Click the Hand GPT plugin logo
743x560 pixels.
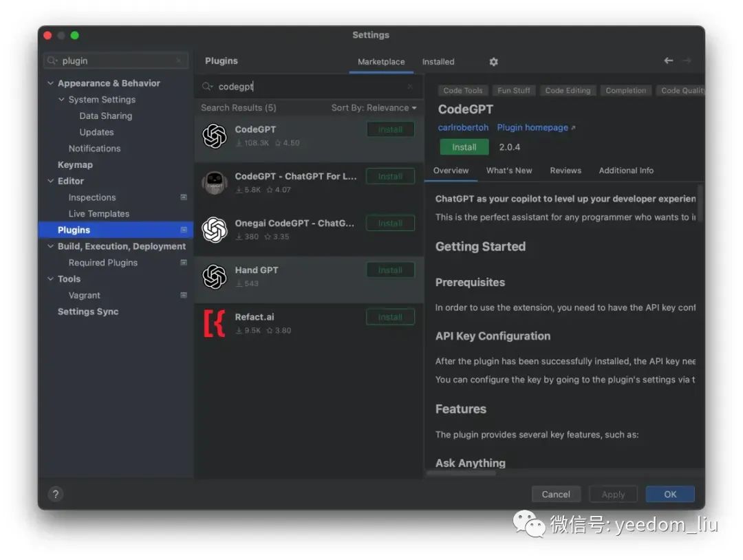(x=215, y=277)
